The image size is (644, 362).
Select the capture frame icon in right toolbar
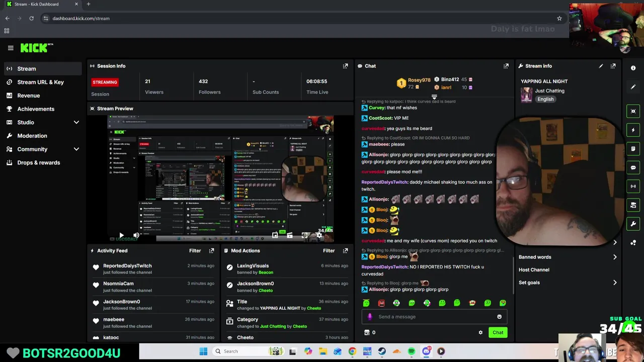(633, 111)
